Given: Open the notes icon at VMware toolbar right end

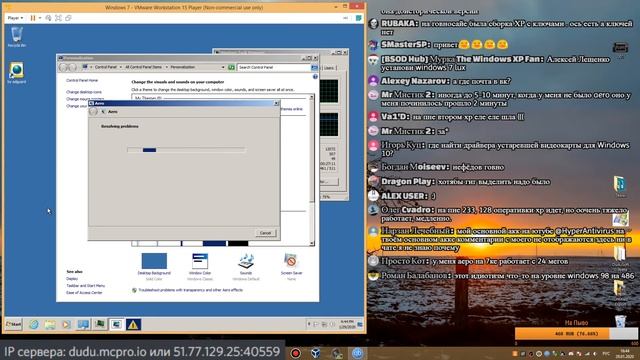Looking at the screenshot, I should pos(358,18).
